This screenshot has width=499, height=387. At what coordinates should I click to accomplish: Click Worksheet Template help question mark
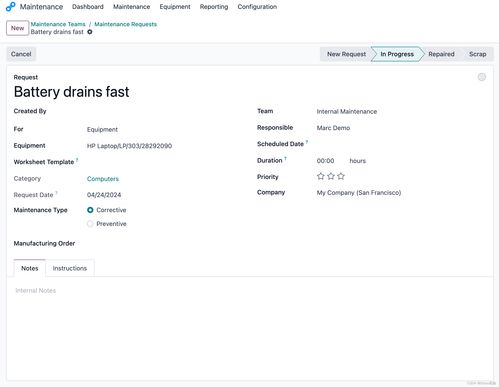77,160
